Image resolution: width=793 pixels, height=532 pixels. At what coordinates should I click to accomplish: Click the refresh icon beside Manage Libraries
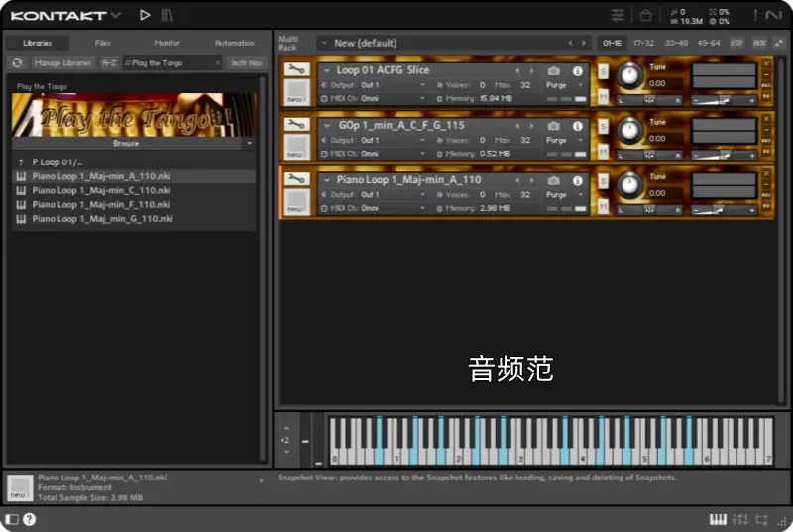[x=17, y=63]
